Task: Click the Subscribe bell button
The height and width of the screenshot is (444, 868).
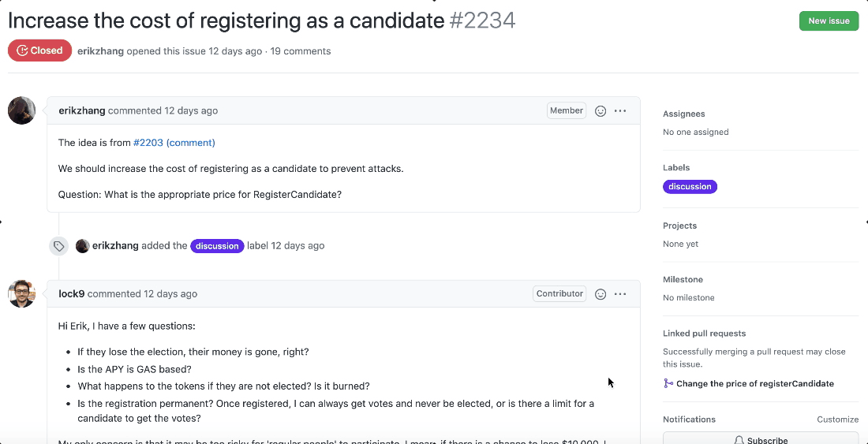Action: 760,438
